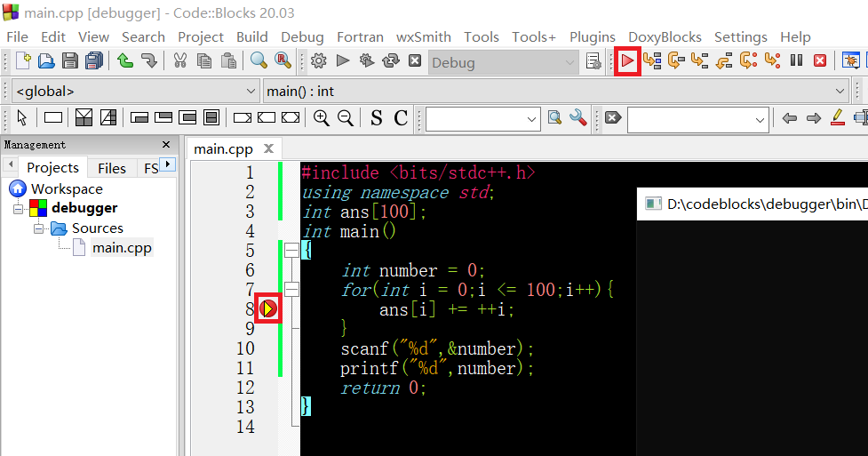
Task: Select the pointer arrow tool
Action: [x=22, y=117]
